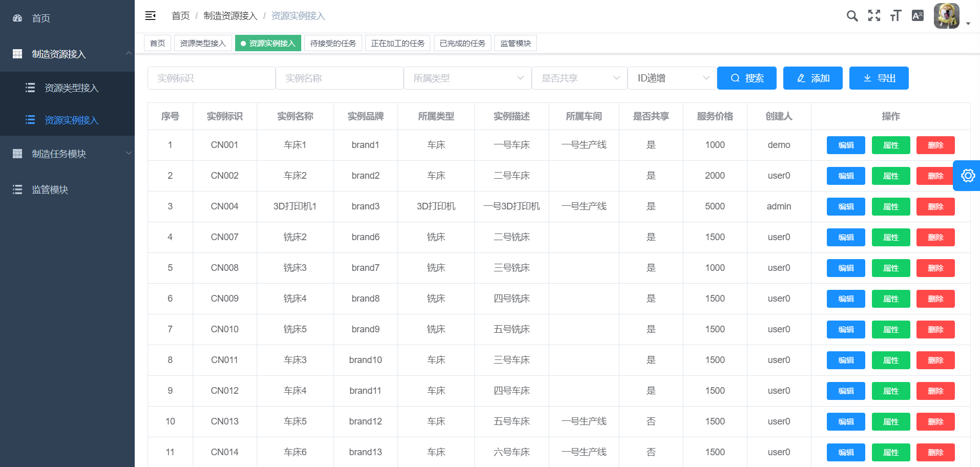Switch to the 待接受的任务 tab
The image size is (980, 467).
tap(333, 44)
